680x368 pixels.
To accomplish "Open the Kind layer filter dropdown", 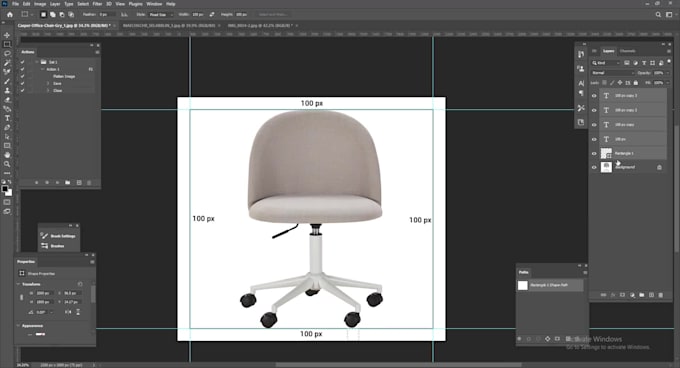I will 605,63.
